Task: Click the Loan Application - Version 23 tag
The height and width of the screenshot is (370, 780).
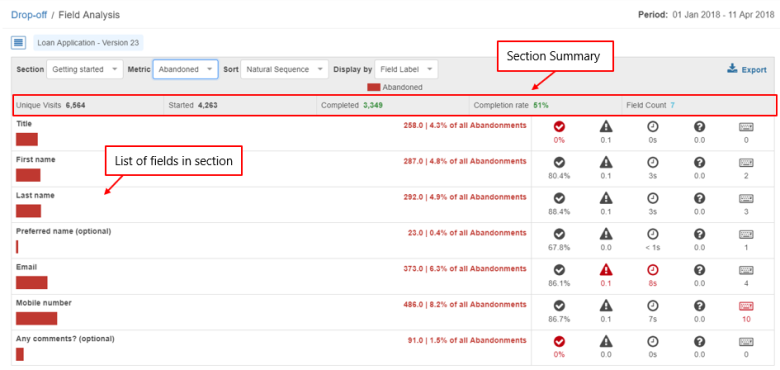Action: pyautogui.click(x=88, y=43)
